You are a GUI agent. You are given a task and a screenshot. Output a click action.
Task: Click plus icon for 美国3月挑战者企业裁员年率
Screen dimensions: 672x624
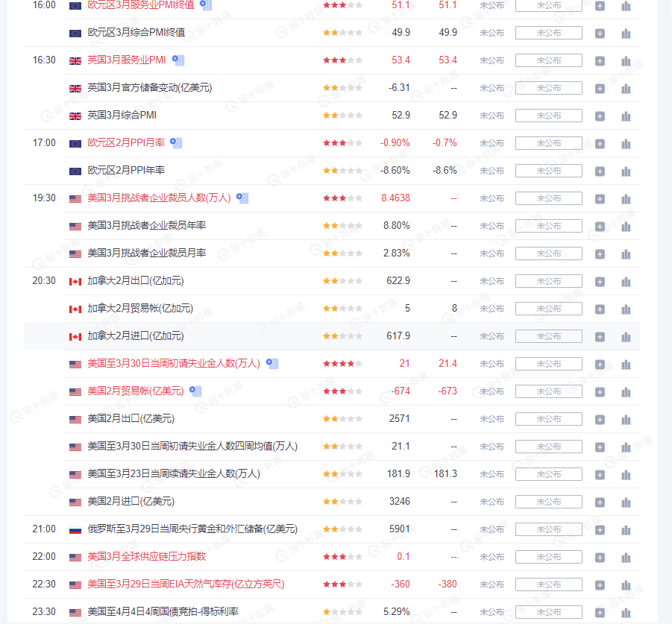click(600, 226)
